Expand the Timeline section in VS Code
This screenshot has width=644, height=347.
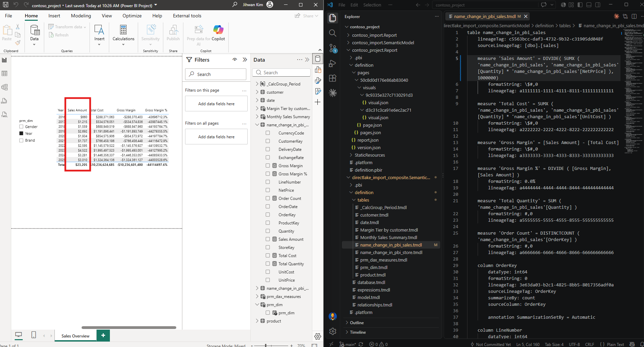coord(358,332)
